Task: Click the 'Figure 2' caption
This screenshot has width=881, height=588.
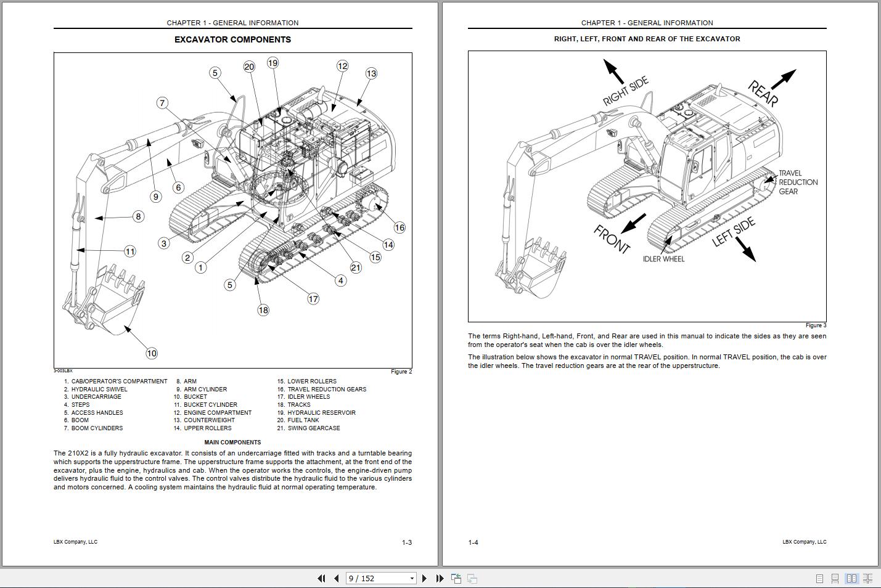Action: pos(401,372)
